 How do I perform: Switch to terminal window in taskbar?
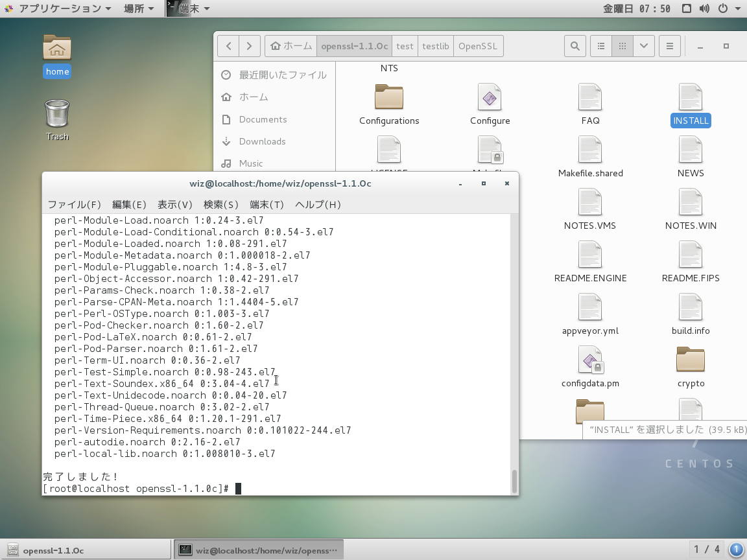259,550
